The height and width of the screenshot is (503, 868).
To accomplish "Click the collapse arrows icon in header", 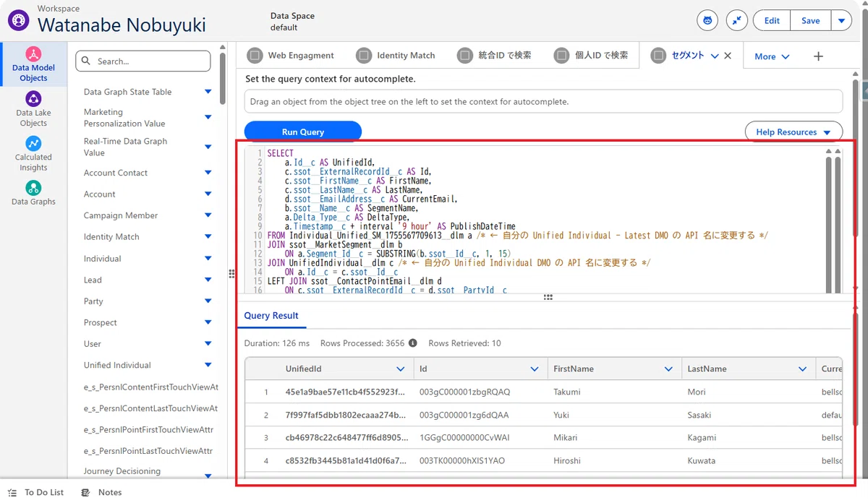I will coord(736,21).
